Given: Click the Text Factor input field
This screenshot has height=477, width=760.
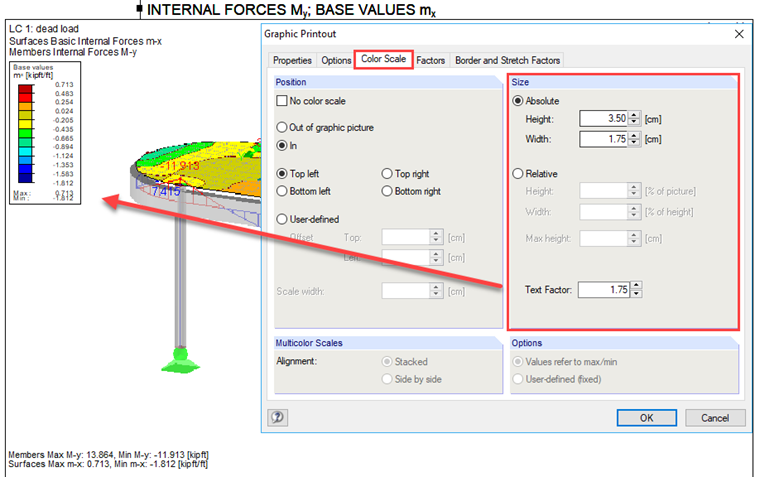Looking at the screenshot, I should click(x=603, y=290).
